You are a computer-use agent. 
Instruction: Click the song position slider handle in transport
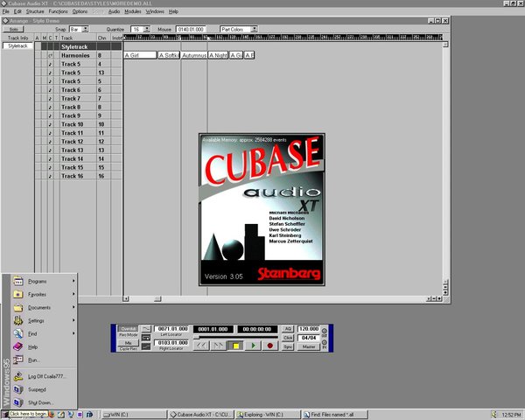point(197,337)
